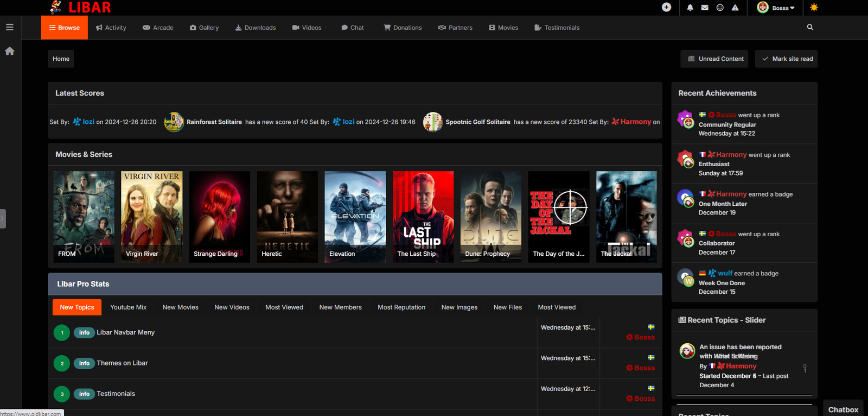This screenshot has width=868, height=416.
Task: Switch to the New Videos tab
Action: pyautogui.click(x=232, y=307)
